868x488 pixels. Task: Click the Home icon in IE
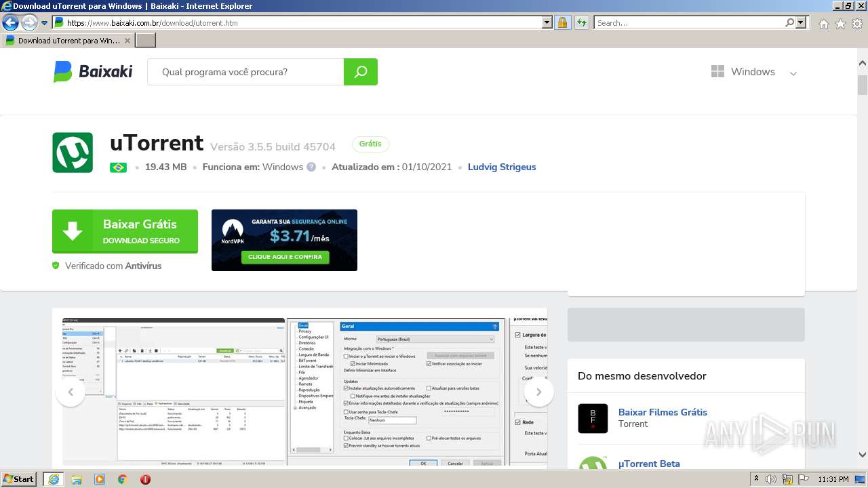[823, 24]
